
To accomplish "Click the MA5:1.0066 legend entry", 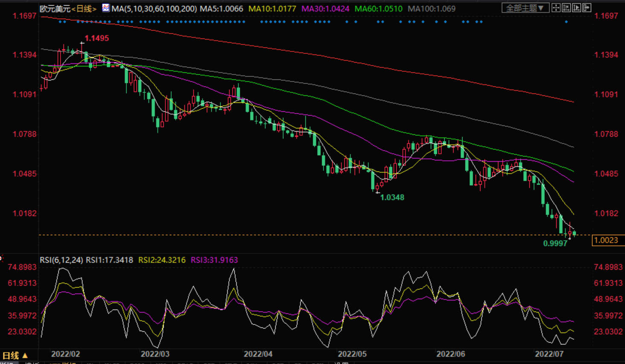I will 221,9.
